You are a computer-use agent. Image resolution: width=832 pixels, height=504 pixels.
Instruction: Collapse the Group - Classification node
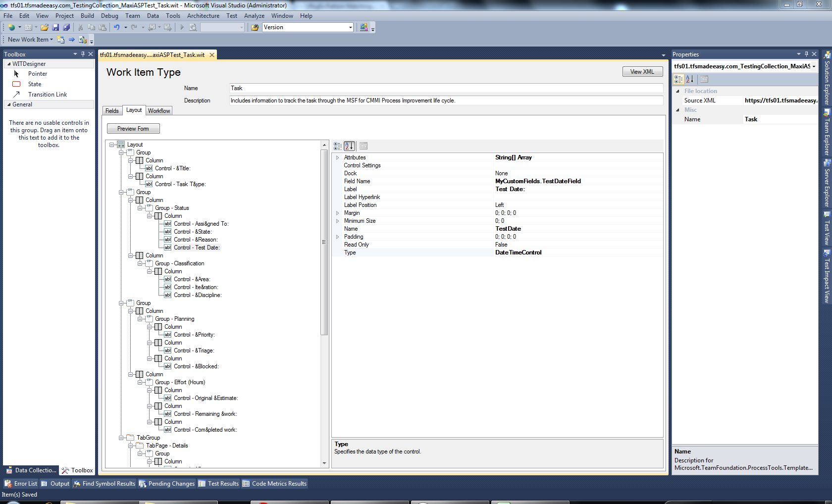140,263
